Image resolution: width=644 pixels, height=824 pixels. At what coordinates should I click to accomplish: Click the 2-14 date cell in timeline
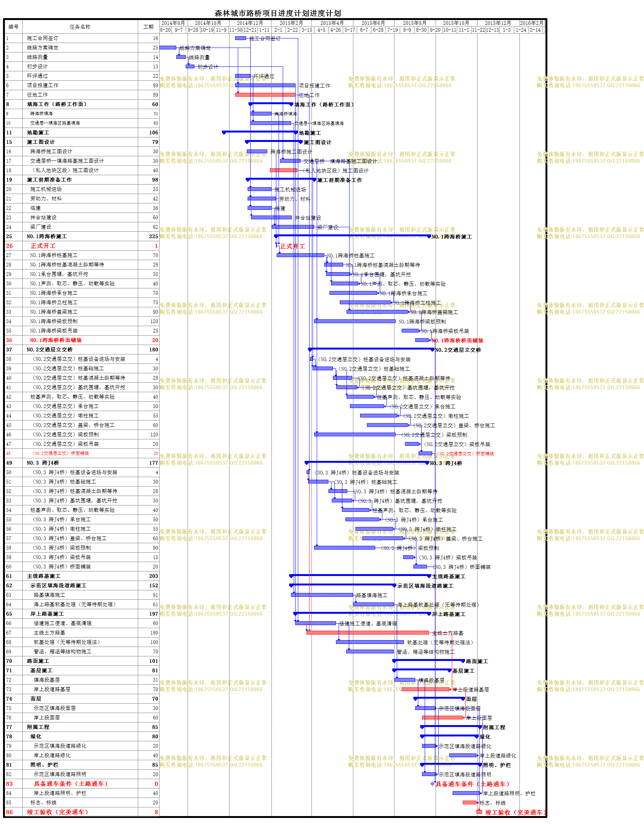pyautogui.click(x=535, y=30)
